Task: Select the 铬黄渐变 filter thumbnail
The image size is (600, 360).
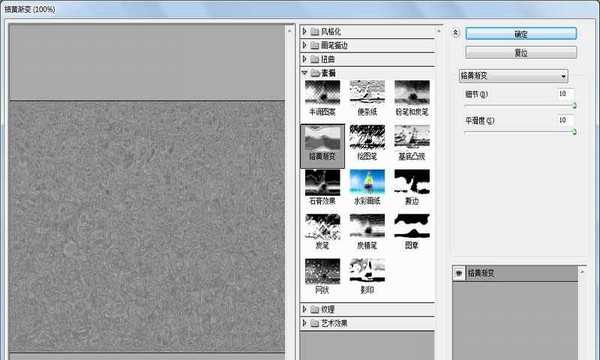Action: [x=322, y=146]
